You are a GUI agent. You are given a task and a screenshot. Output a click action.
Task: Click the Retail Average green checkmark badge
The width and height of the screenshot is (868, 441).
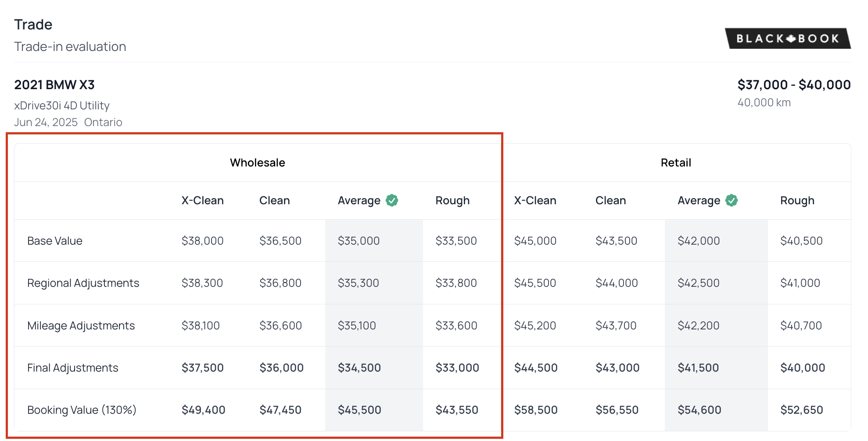pyautogui.click(x=731, y=200)
